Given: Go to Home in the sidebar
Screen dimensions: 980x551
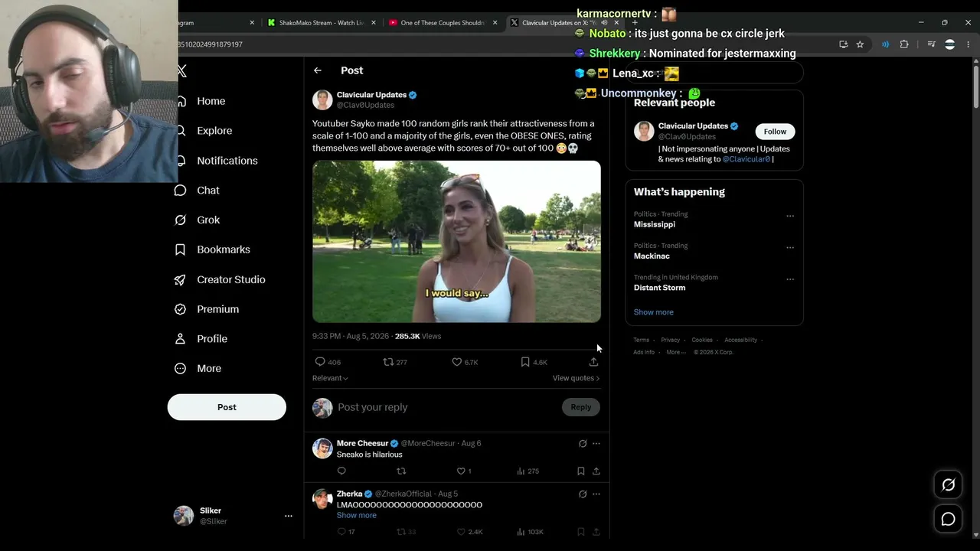Looking at the screenshot, I should click(201, 101).
